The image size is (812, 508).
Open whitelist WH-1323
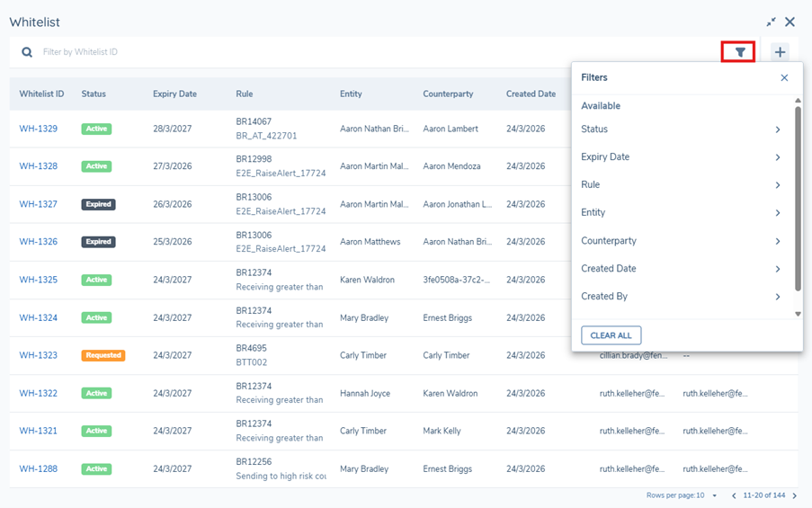click(x=39, y=355)
